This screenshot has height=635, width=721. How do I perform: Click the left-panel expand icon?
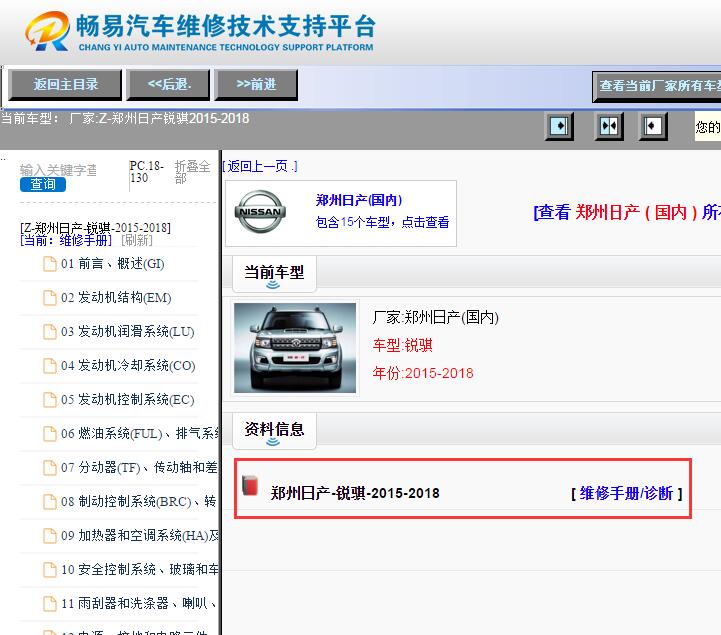(559, 126)
